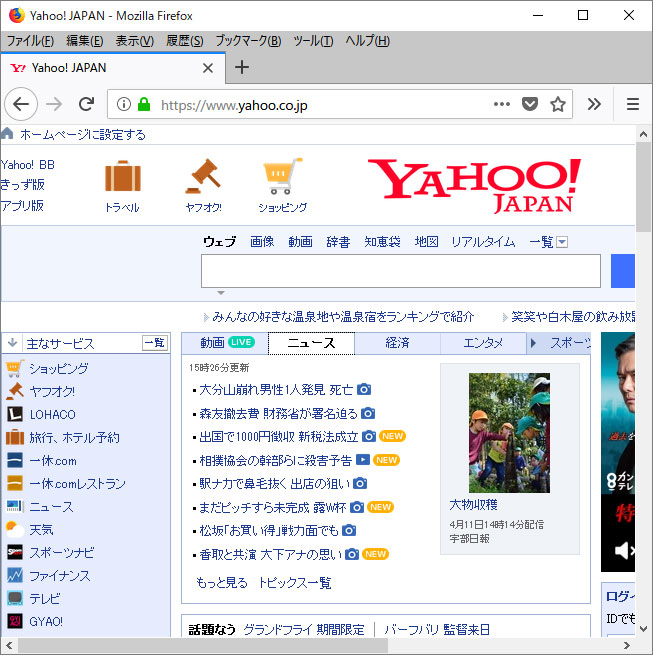Click the speaker mute icon on the ad

click(624, 551)
